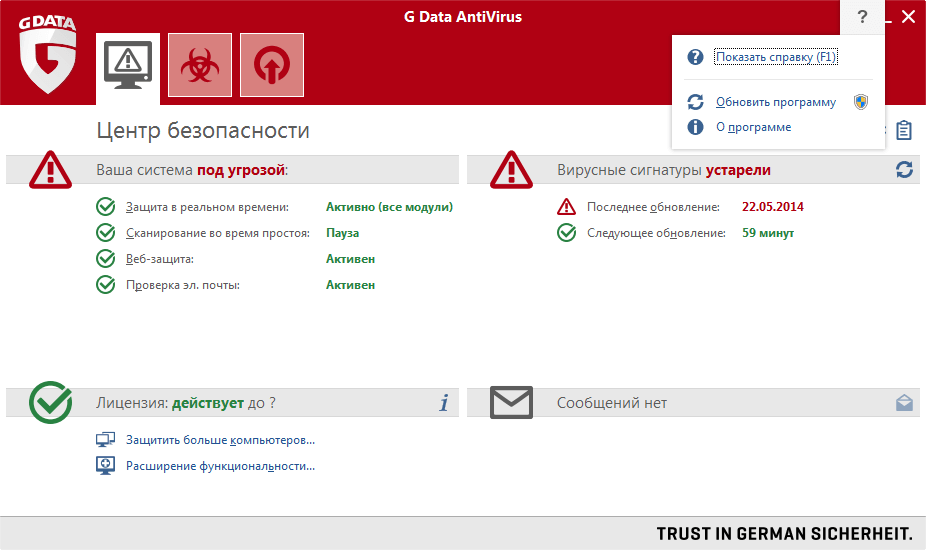Select Показать справку (F1) menu item
Viewport: 926px width, 550px height.
pos(776,57)
